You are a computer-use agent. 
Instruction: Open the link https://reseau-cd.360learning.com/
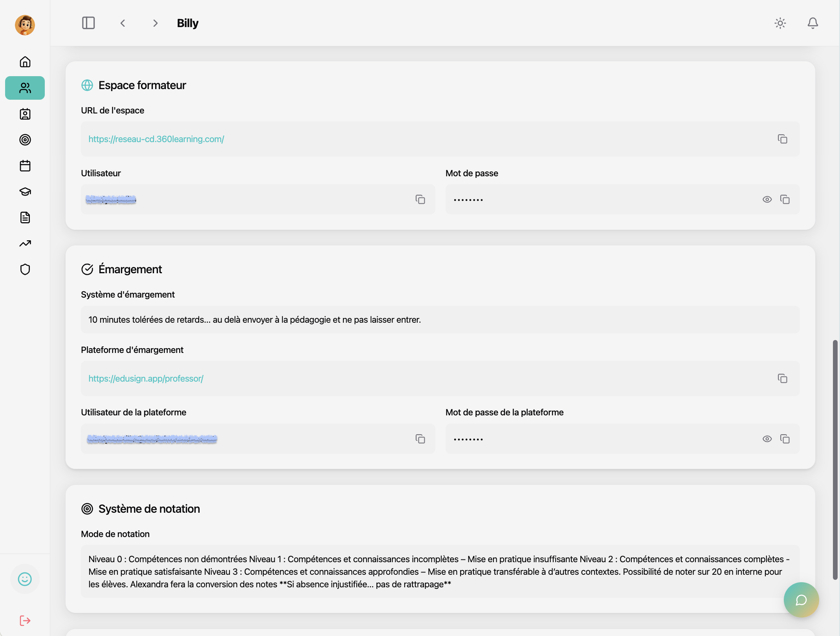tap(156, 139)
